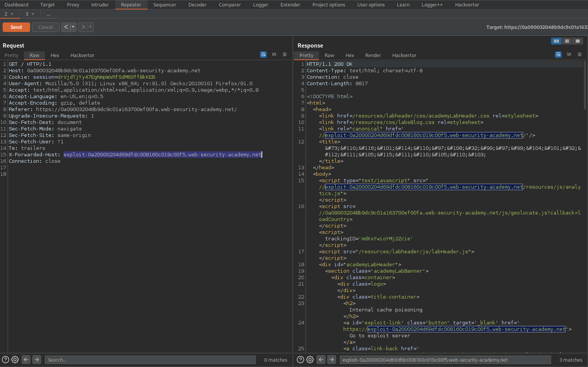Click 'Internal cache poisoning' response text
This screenshot has width=588, height=367.
[x=386, y=310]
